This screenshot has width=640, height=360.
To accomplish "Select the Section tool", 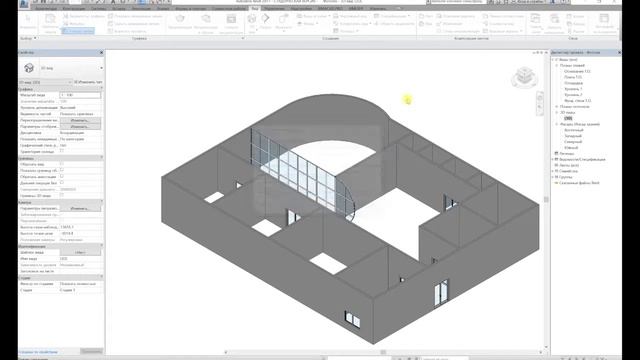I will click(x=266, y=22).
